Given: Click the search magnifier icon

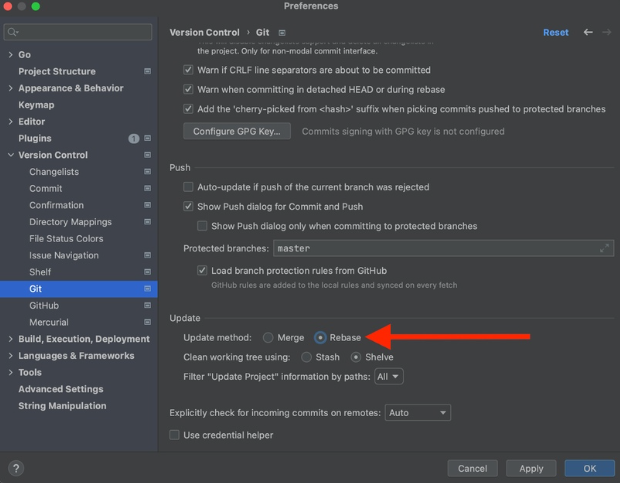Looking at the screenshot, I should coord(12,32).
